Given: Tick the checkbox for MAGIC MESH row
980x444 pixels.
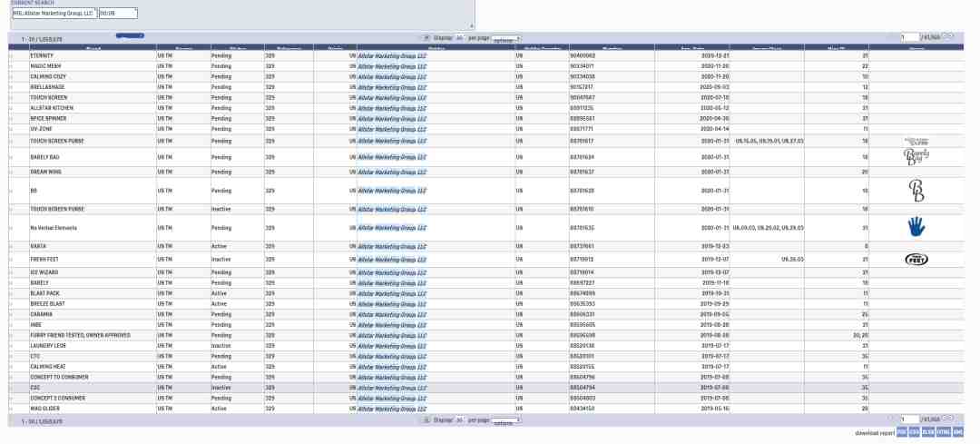Looking at the screenshot, I should 11,66.
